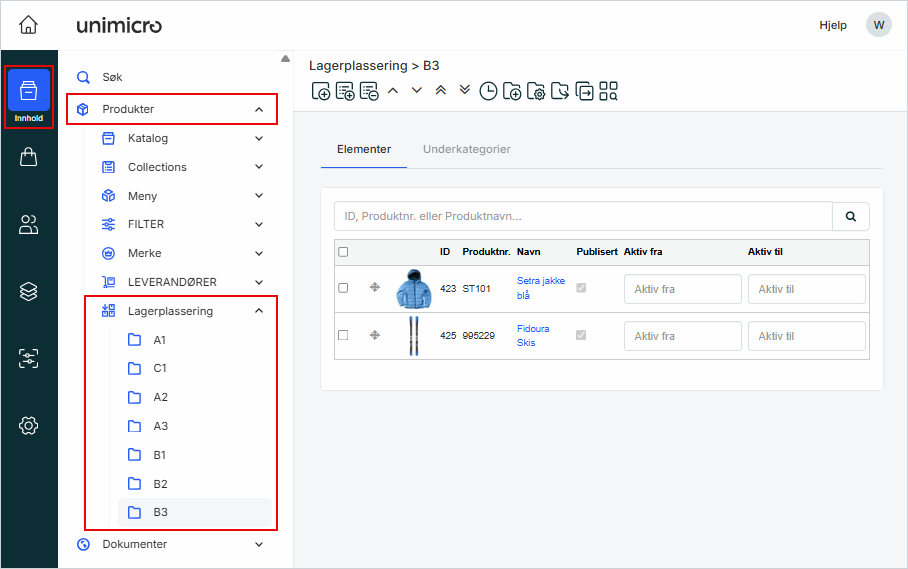Select the checkbox for Fidoura Skis row
908x569 pixels.
(343, 335)
